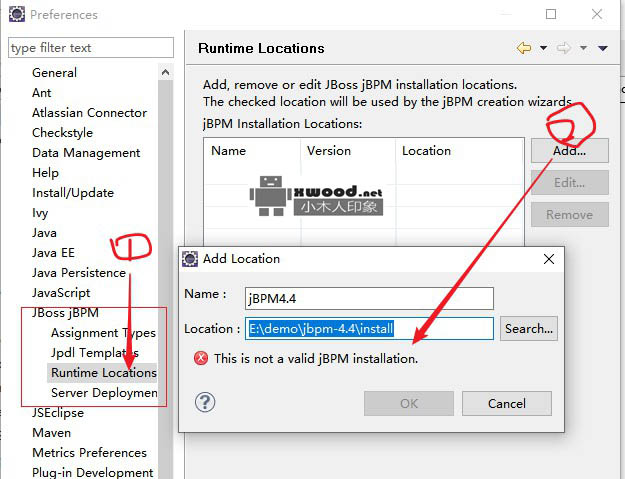Close the Preferences window
Screen dimensions: 625x479
click(597, 14)
